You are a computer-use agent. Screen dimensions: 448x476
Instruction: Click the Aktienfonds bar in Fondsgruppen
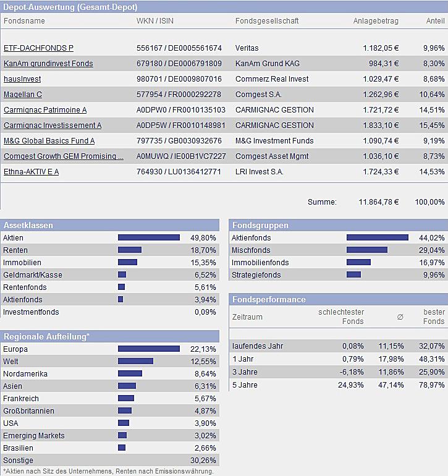(377, 238)
